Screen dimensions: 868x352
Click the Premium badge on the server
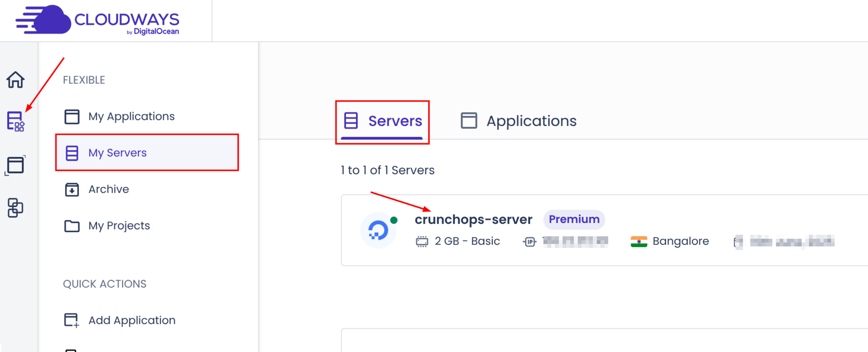pos(574,219)
